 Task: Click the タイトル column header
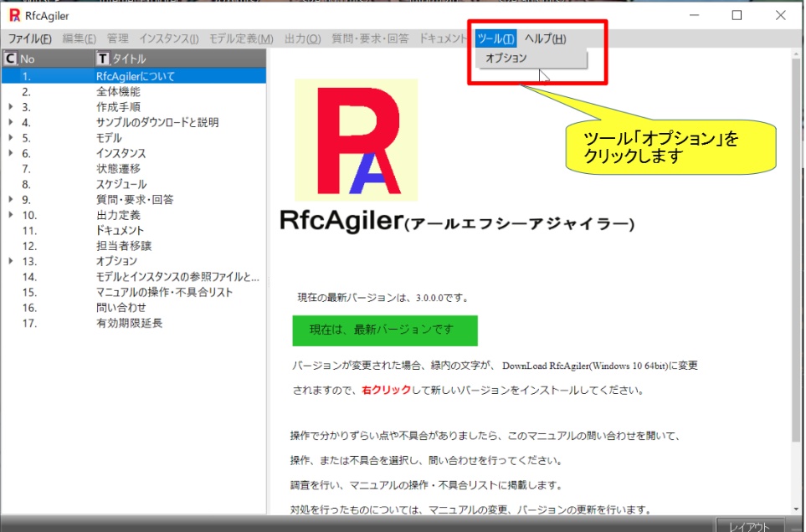tap(180, 59)
